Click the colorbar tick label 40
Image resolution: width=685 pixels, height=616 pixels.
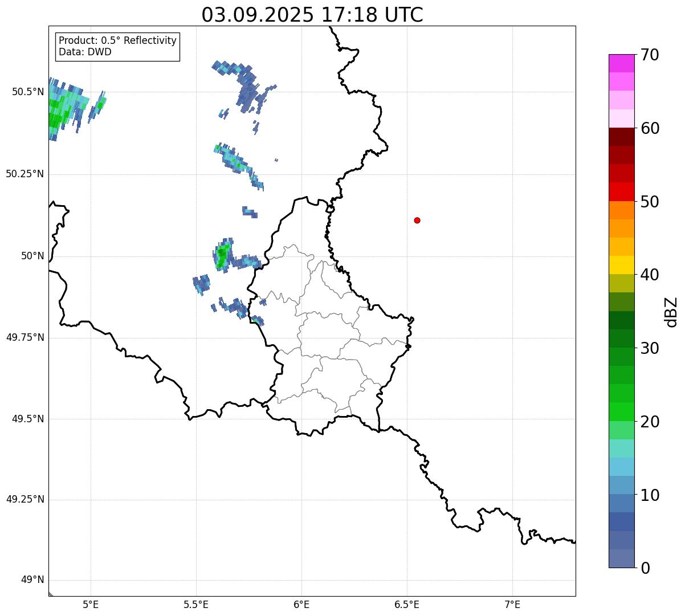click(x=649, y=275)
